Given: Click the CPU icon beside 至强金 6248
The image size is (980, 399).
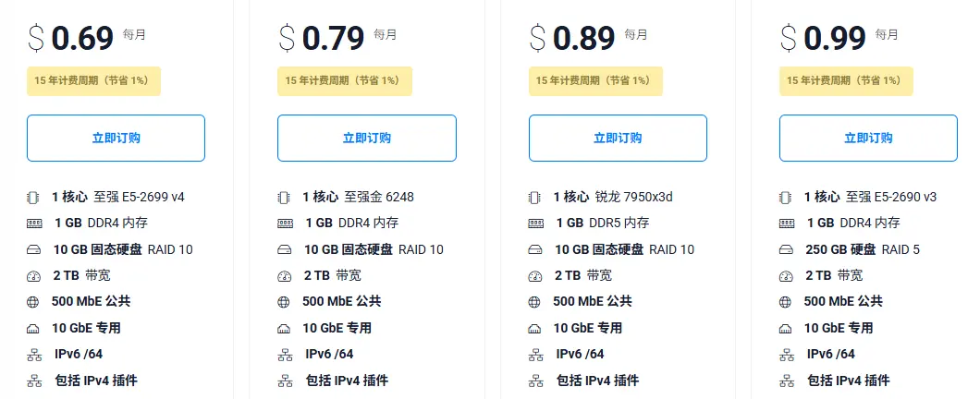Looking at the screenshot, I should click(x=285, y=198).
